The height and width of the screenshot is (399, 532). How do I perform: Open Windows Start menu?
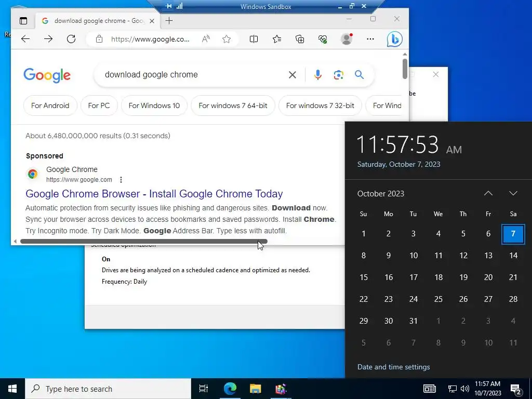click(12, 389)
